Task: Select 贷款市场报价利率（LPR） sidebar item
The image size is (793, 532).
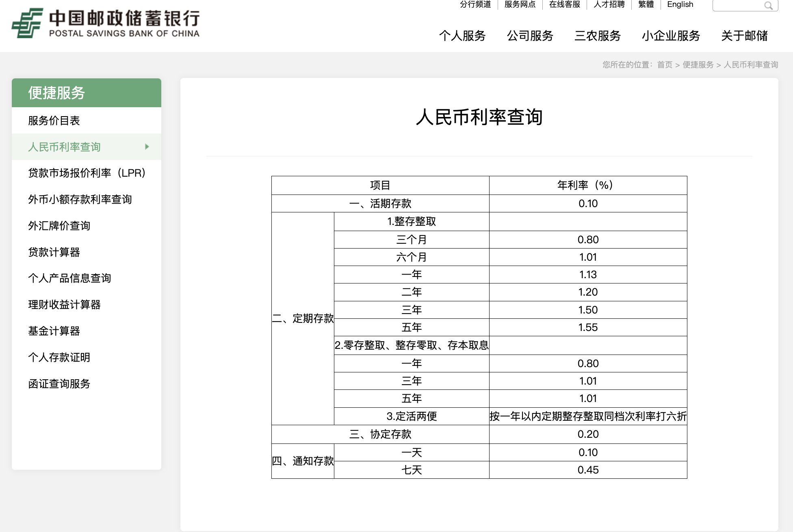Action: tap(87, 173)
